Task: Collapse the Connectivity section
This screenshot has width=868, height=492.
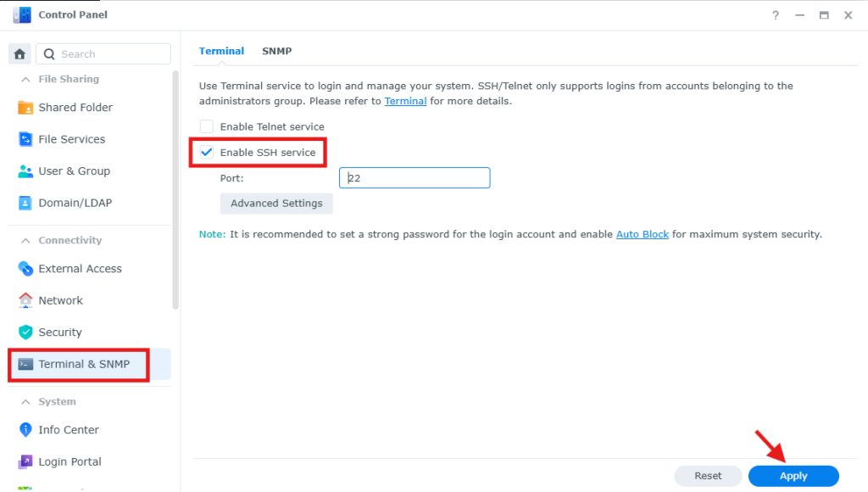Action: (25, 240)
